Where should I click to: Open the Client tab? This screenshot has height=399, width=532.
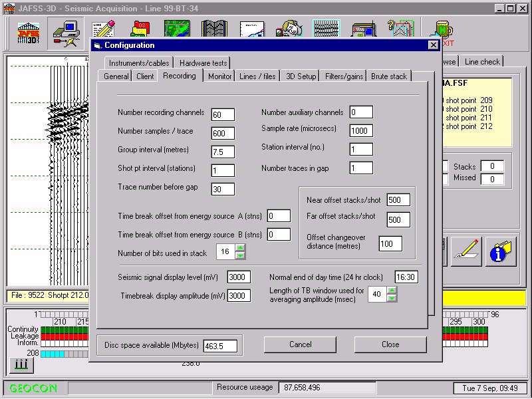(145, 76)
